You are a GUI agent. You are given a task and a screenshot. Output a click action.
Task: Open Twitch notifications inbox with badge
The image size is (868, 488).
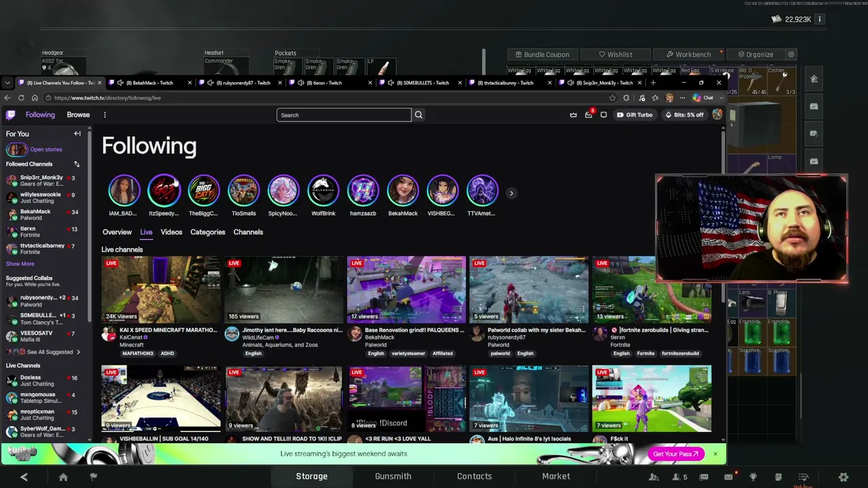[x=589, y=115]
